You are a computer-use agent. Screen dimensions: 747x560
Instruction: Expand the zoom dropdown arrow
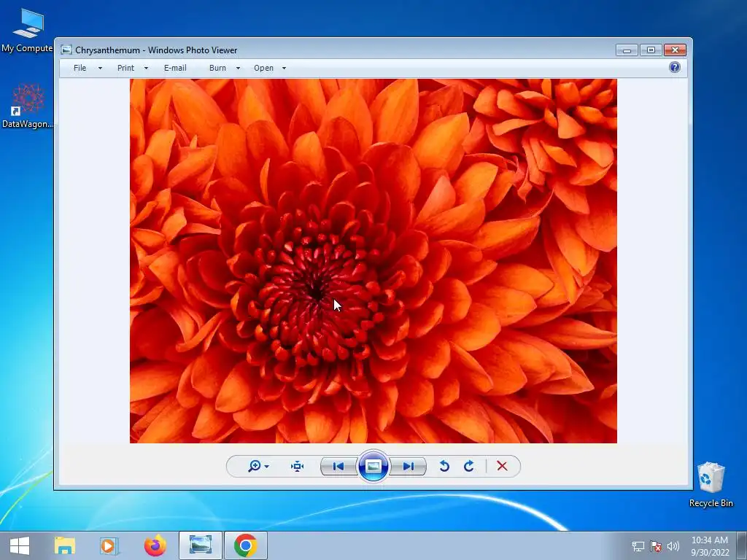267,466
